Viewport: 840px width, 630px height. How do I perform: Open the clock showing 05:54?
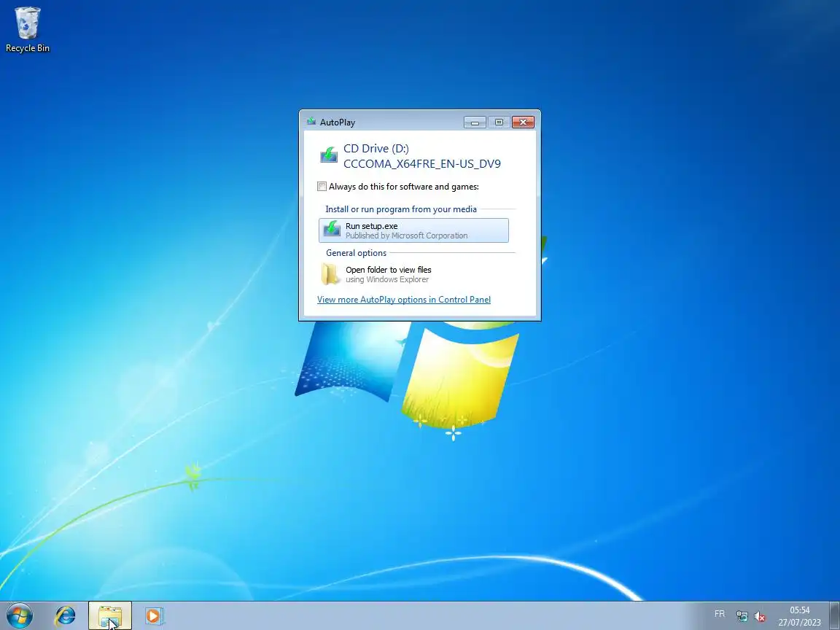(x=800, y=616)
